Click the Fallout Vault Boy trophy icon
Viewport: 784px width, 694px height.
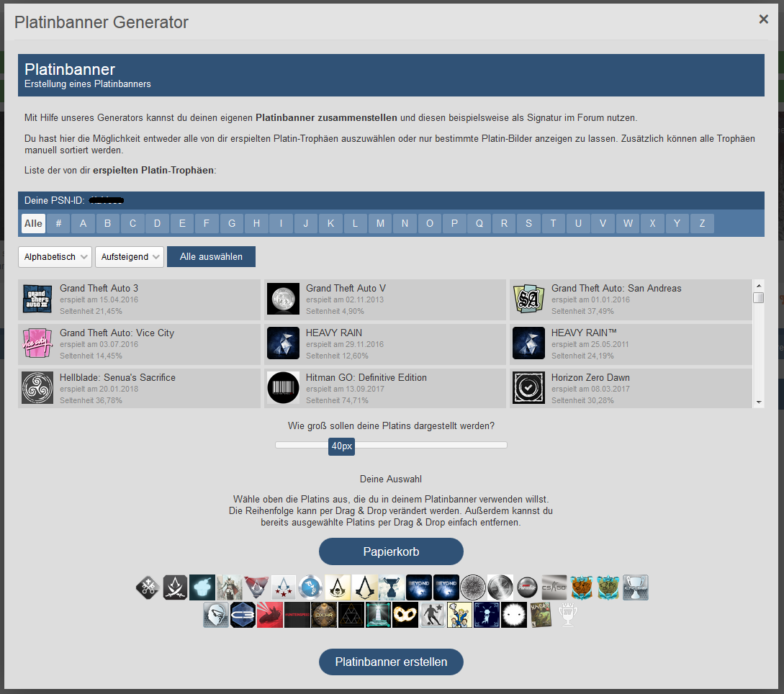click(459, 615)
